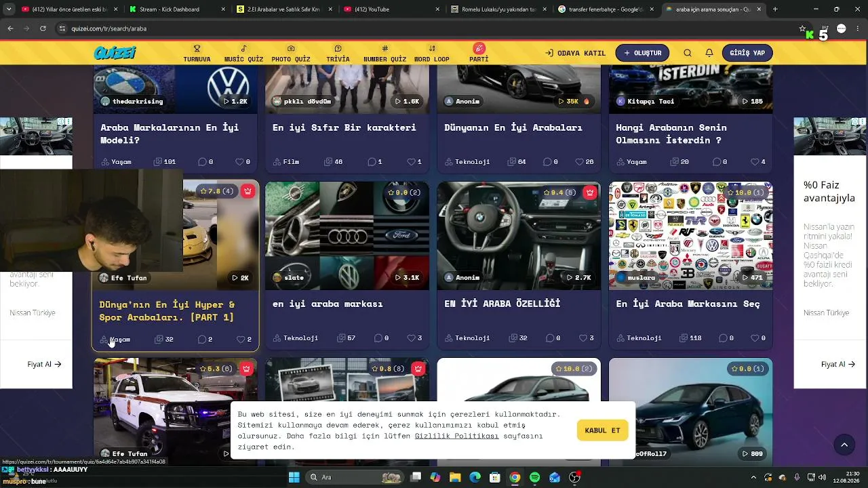Select Number Quiz in the navbar
This screenshot has width=868, height=488.
pos(384,54)
